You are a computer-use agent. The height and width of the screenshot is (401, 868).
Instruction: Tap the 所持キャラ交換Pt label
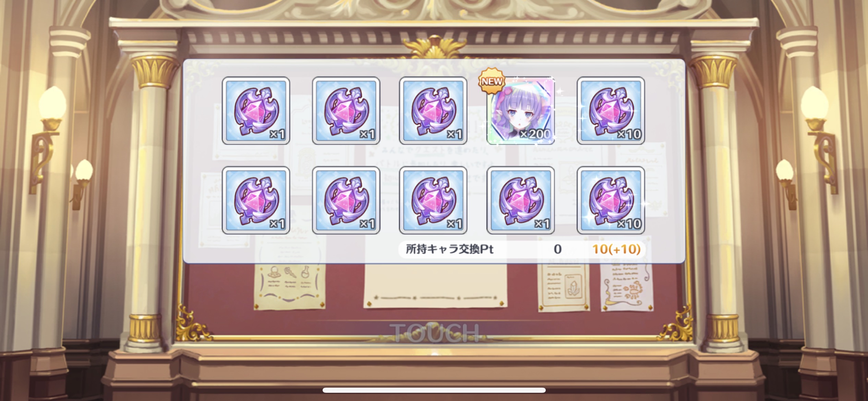(449, 249)
